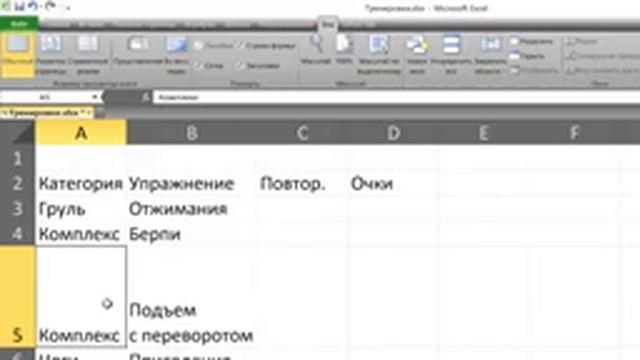The height and width of the screenshot is (360, 640).
Task: Select the Тренировка.xlsx workbook tab
Action: coord(47,112)
